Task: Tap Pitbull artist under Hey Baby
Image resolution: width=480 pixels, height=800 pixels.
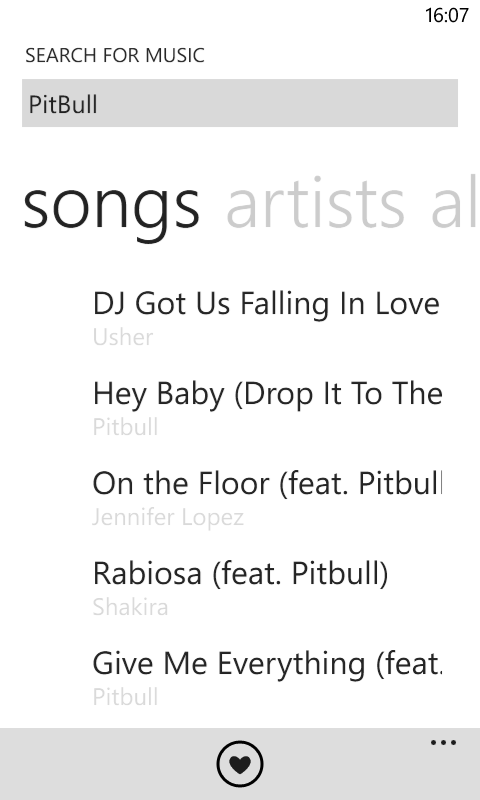Action: (x=125, y=427)
